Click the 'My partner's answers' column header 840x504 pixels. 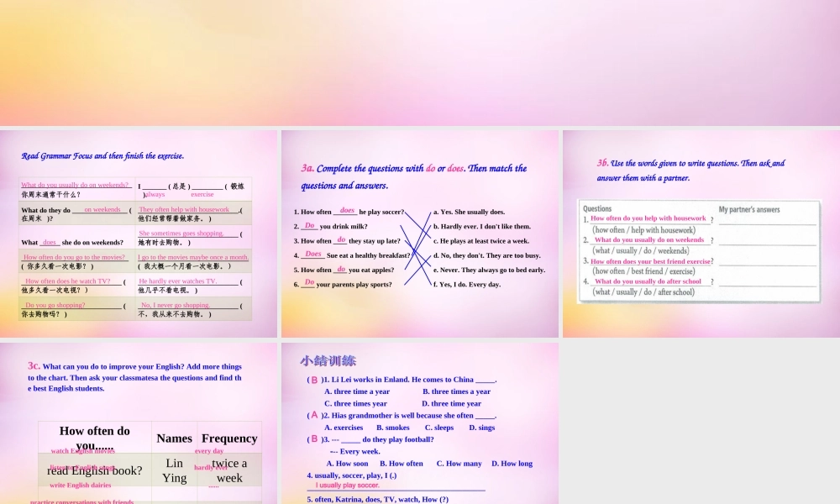click(749, 209)
